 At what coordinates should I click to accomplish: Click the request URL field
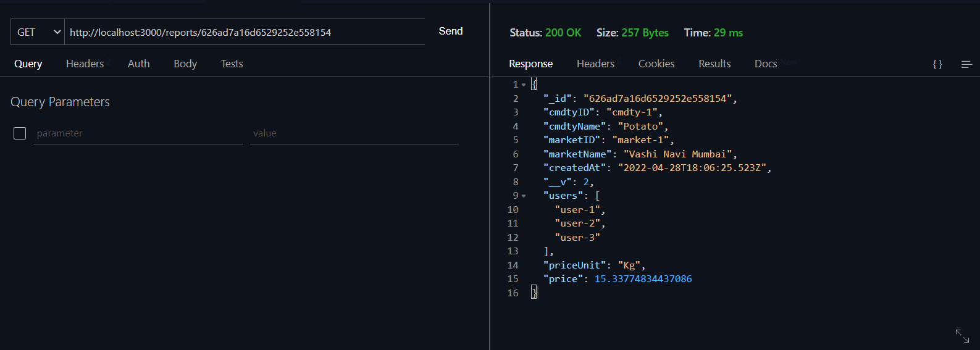[245, 32]
